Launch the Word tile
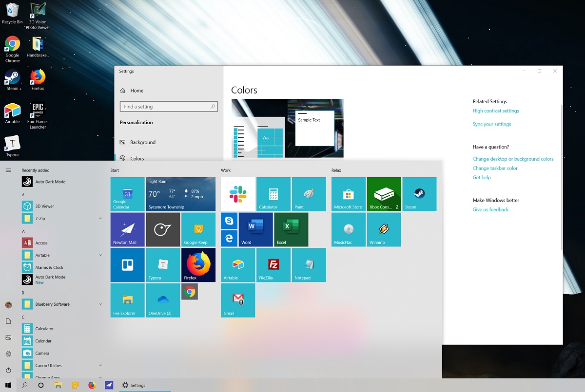Image resolution: width=585 pixels, height=392 pixels. click(256, 229)
